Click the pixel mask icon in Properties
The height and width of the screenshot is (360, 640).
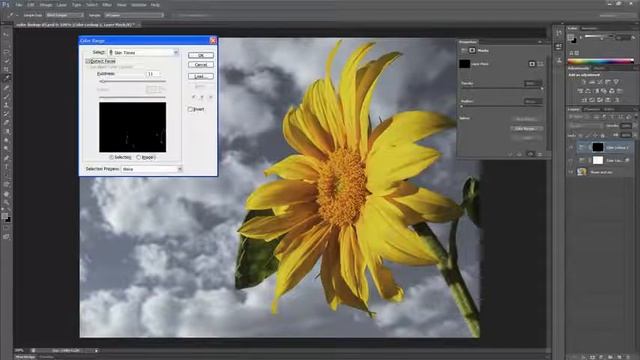[x=532, y=64]
